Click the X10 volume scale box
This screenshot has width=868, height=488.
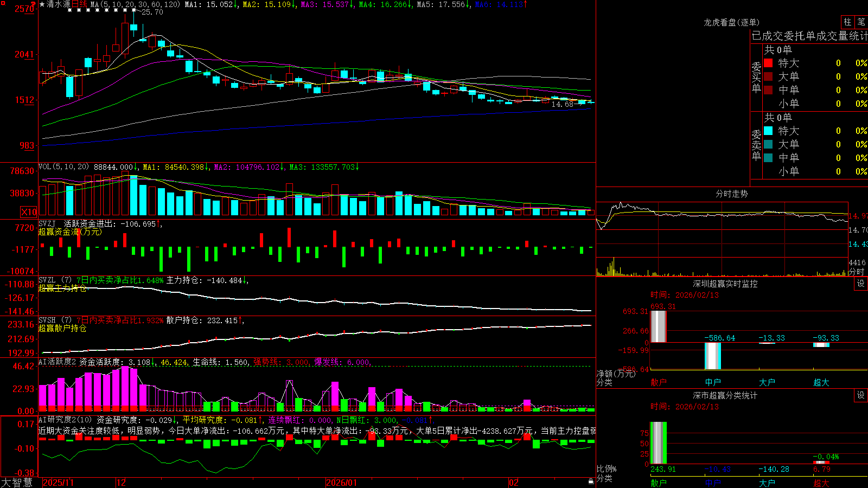point(29,212)
